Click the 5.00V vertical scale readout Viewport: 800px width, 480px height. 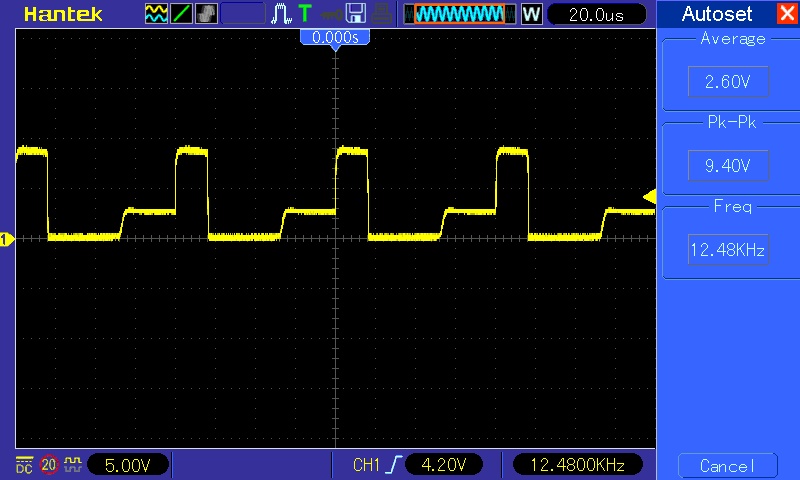128,465
